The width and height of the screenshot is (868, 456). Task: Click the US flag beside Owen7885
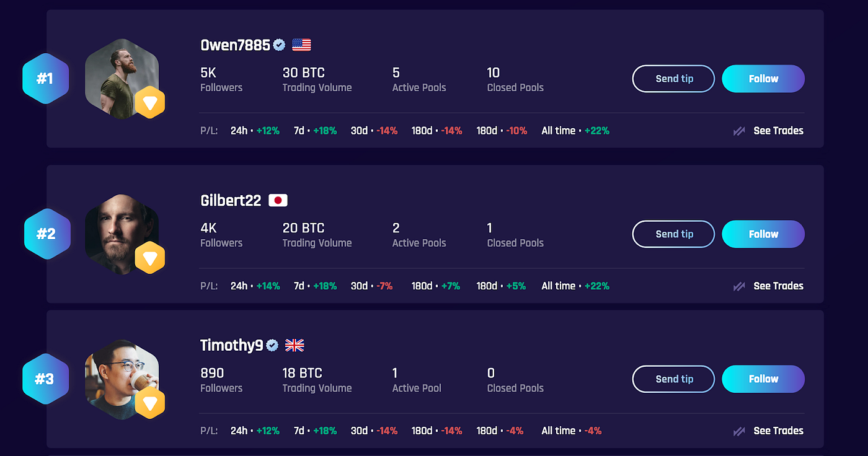[x=301, y=44]
